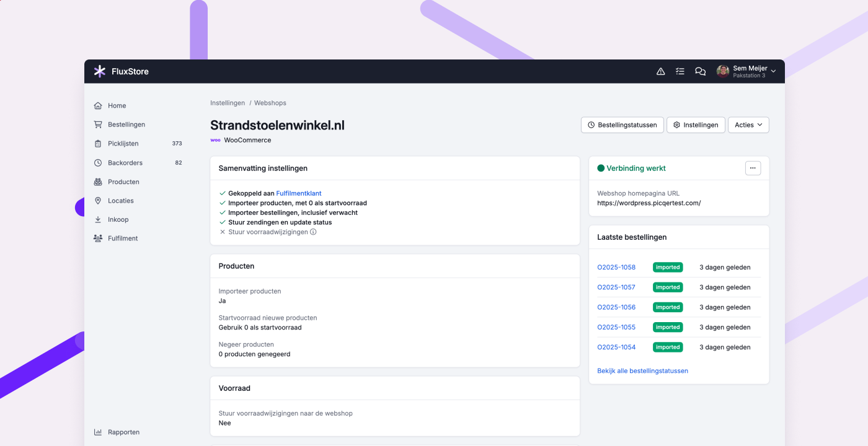
Task: Click Sem Meijer's profile avatar
Action: (x=722, y=71)
